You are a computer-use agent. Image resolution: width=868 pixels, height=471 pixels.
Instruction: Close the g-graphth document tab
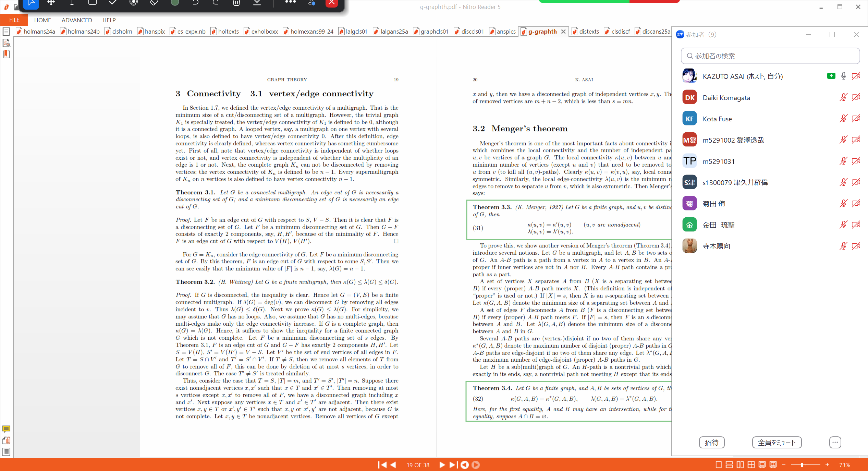[x=563, y=32]
